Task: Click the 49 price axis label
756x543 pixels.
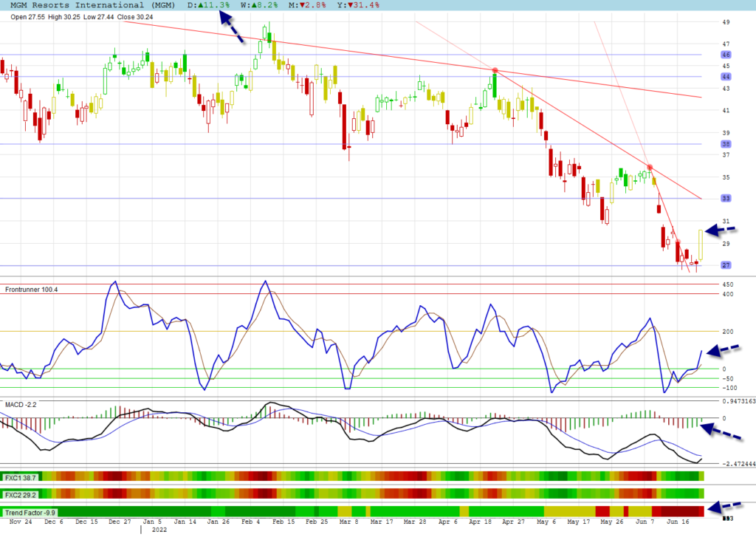Action: [x=726, y=22]
